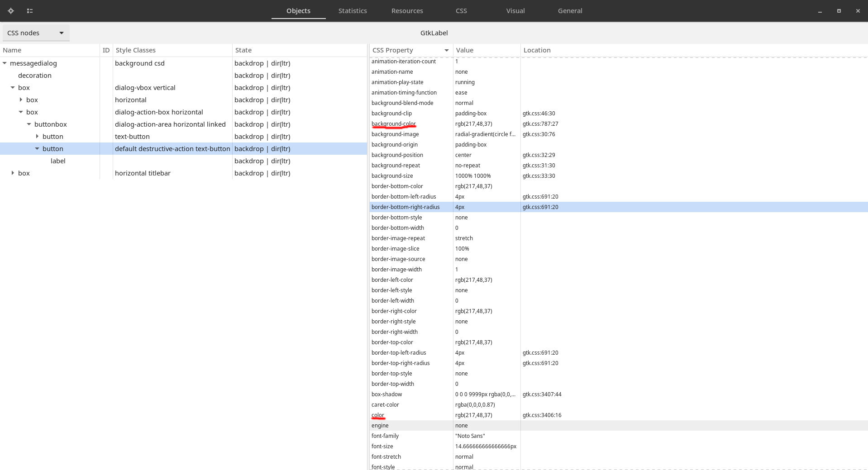
Task: Switch to the Resources tab
Action: point(407,11)
